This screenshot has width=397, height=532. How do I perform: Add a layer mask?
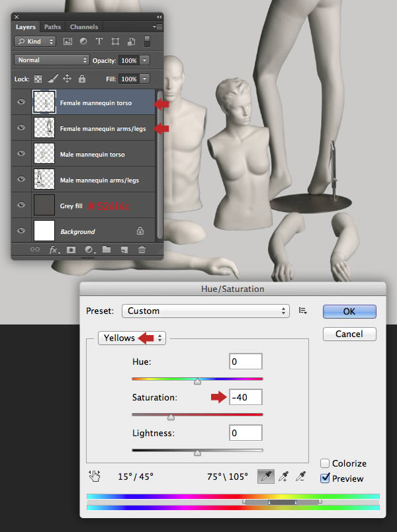pyautogui.click(x=71, y=250)
